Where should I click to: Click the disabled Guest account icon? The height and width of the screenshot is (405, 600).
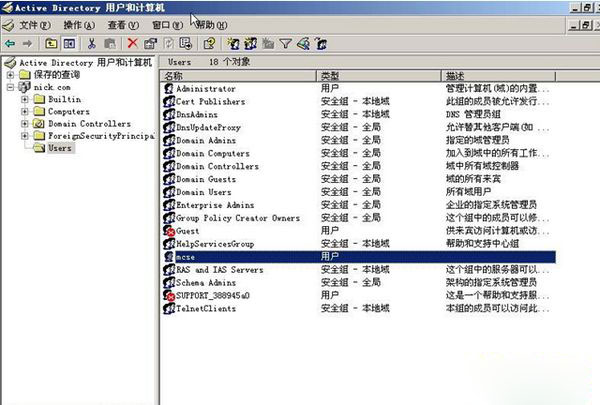(x=169, y=231)
